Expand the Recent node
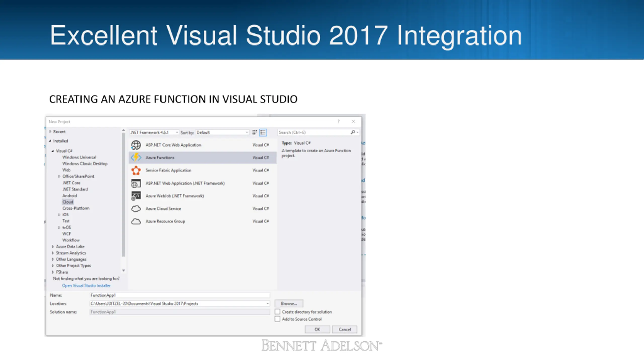This screenshot has width=644, height=362. pos(50,131)
